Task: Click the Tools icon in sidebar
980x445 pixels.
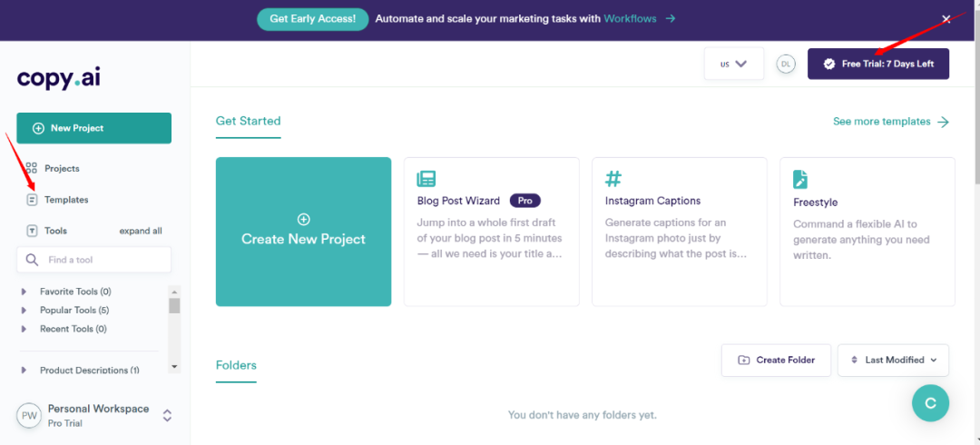Action: [x=32, y=231]
